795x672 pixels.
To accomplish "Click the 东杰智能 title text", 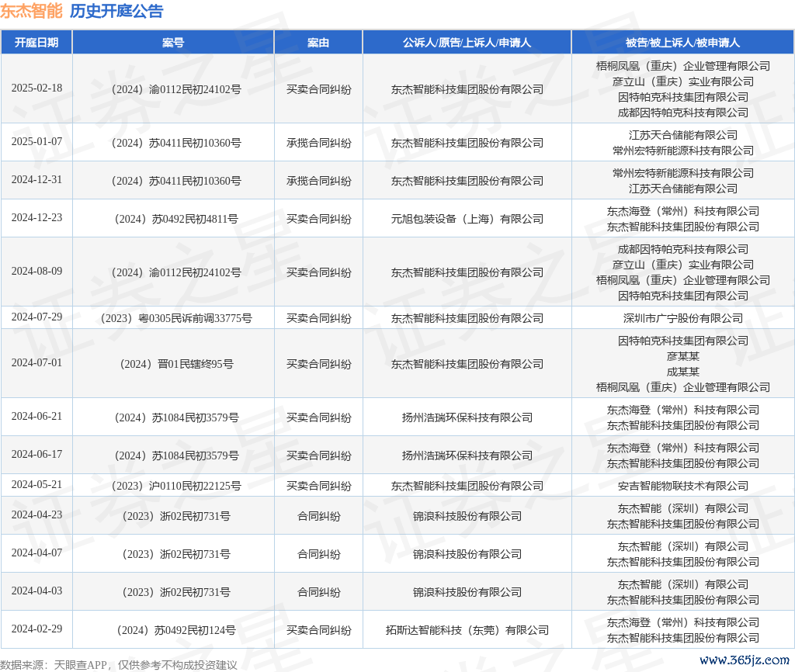I will [x=31, y=11].
